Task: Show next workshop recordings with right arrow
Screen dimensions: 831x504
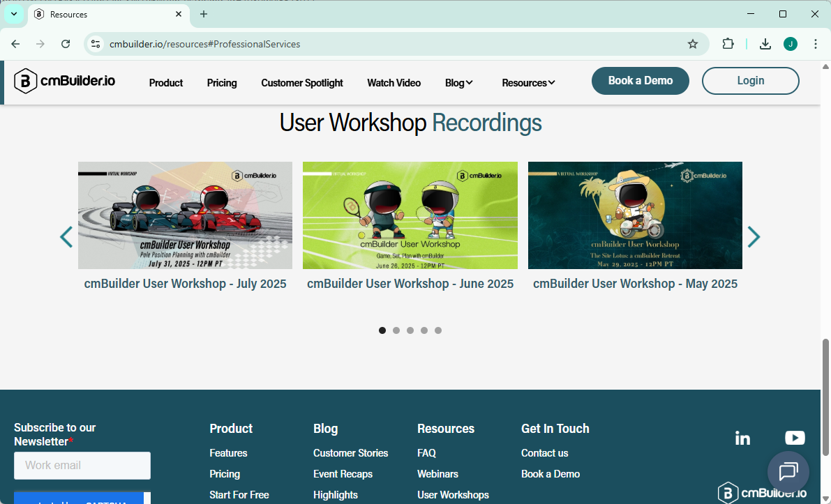Action: 754,236
